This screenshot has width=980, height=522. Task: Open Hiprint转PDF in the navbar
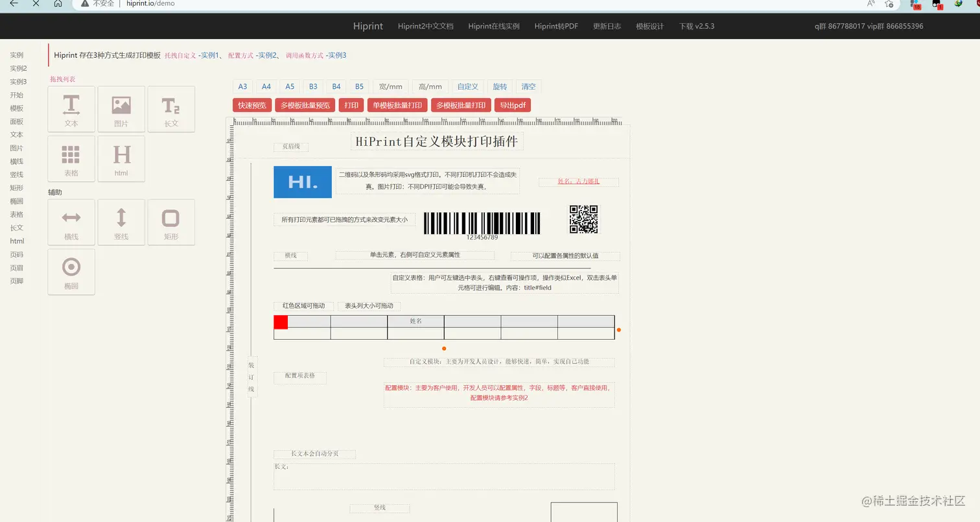tap(556, 26)
